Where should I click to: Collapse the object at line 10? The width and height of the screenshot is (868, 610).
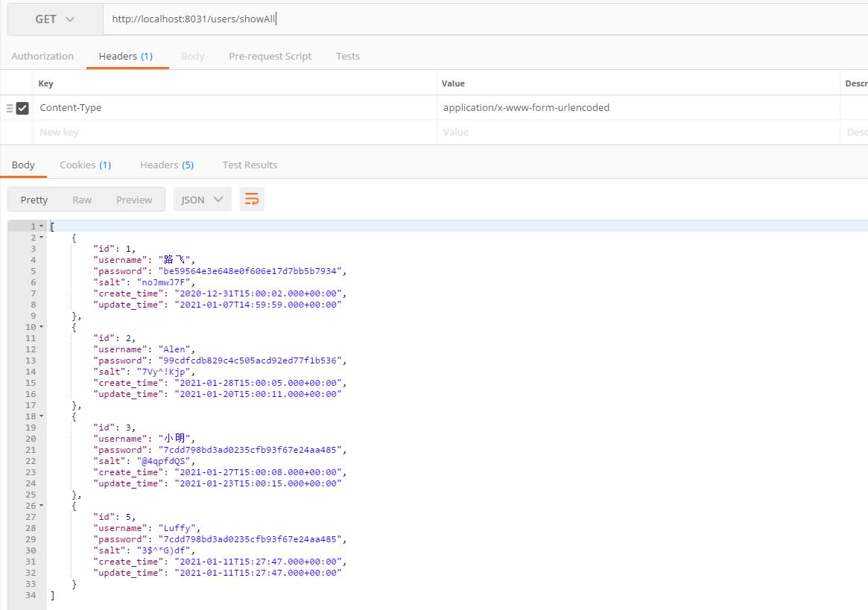point(42,327)
